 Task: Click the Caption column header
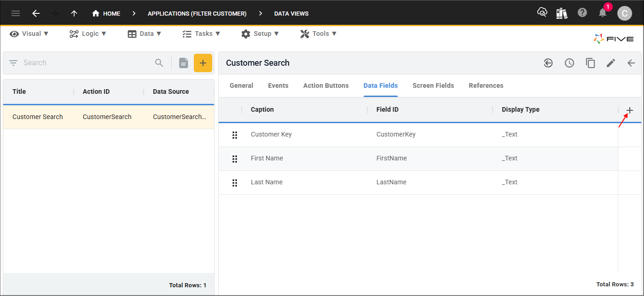[262, 109]
